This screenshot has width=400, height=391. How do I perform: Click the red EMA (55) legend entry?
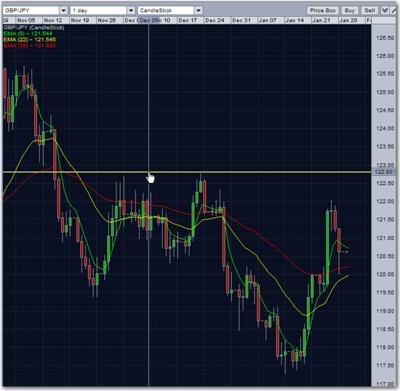point(30,45)
